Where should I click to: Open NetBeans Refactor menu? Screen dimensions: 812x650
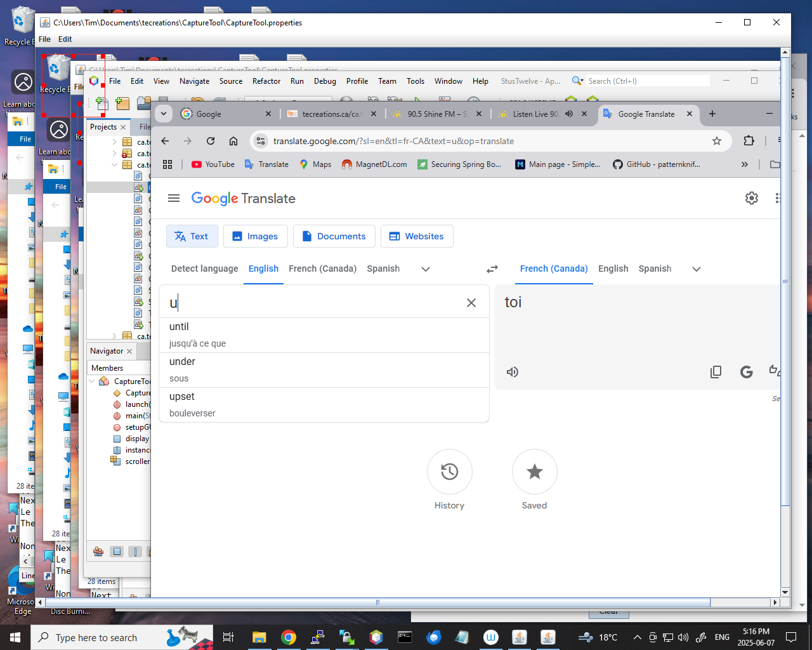point(266,81)
